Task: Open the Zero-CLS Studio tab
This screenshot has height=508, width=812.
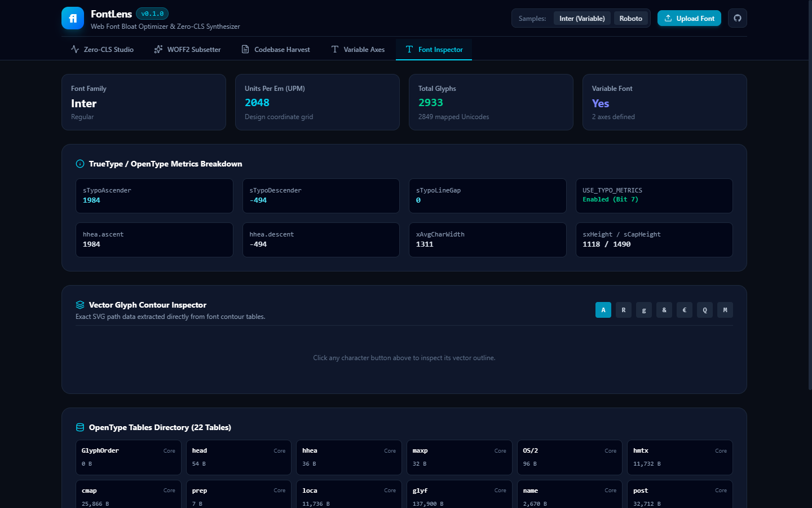Action: coord(102,50)
